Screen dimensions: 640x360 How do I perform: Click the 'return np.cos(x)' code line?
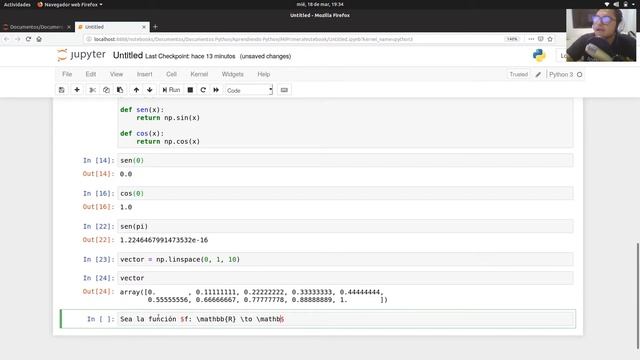click(168, 142)
